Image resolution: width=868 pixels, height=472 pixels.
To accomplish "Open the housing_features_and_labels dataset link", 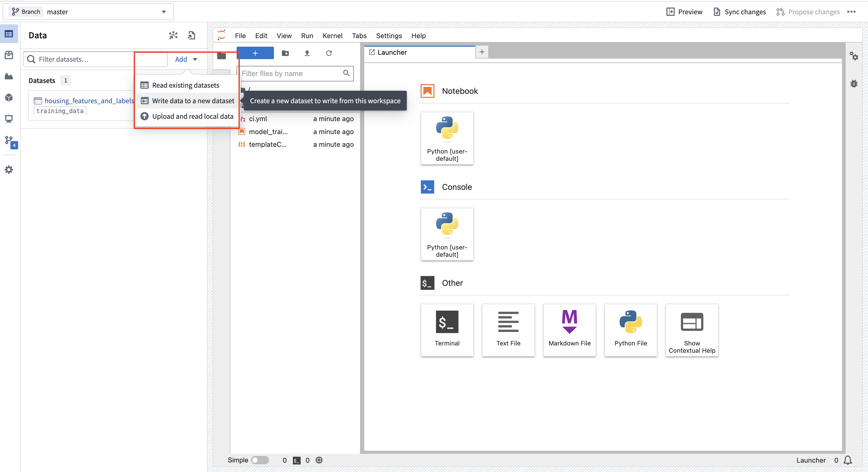I will 89,101.
